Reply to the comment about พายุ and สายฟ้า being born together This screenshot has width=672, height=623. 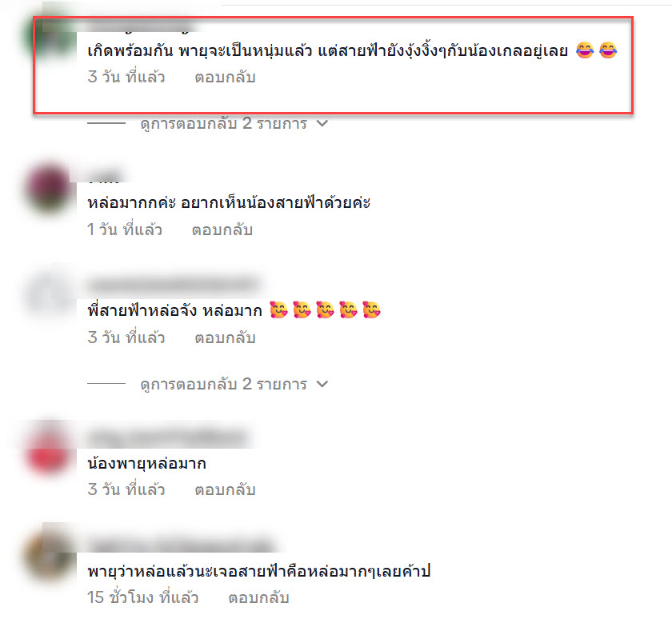[225, 78]
